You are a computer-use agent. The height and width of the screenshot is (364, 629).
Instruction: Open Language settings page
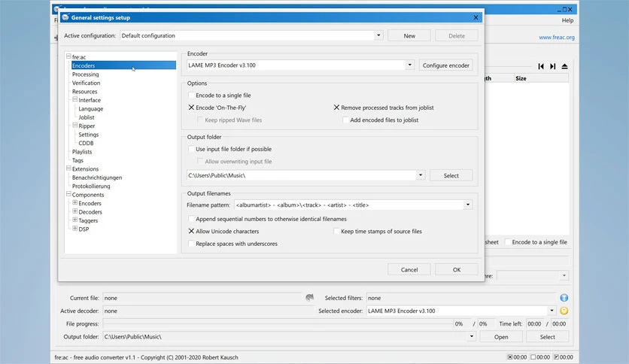pyautogui.click(x=91, y=108)
